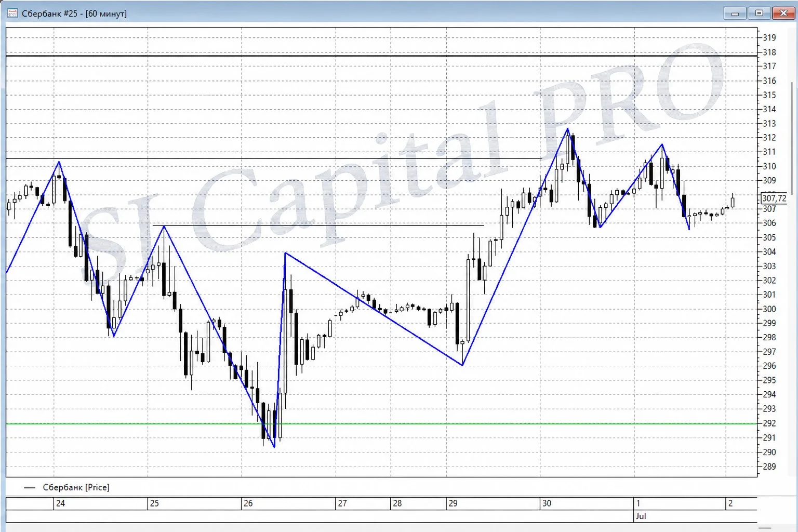Click price axis value 290
This screenshot has width=798, height=532.
point(769,452)
